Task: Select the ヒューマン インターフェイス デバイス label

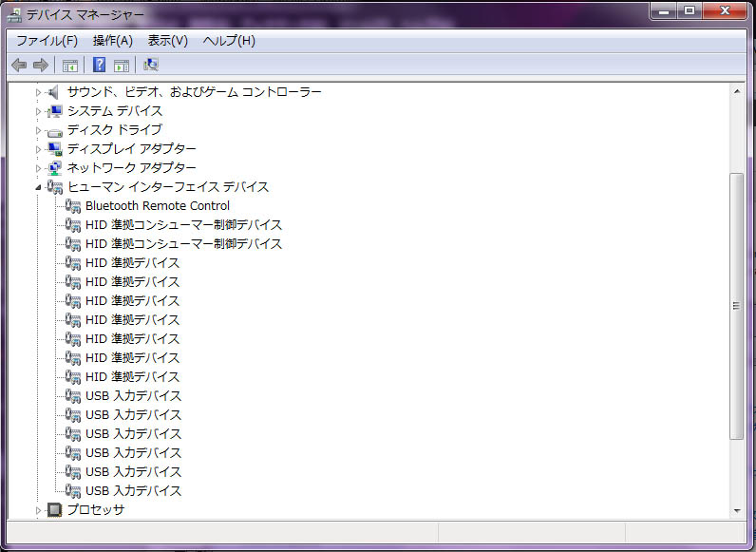Action: (x=168, y=187)
